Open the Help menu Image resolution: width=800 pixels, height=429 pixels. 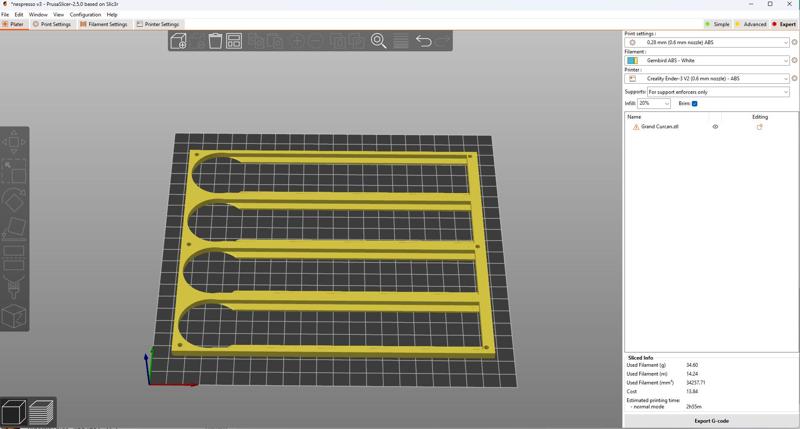tap(112, 15)
